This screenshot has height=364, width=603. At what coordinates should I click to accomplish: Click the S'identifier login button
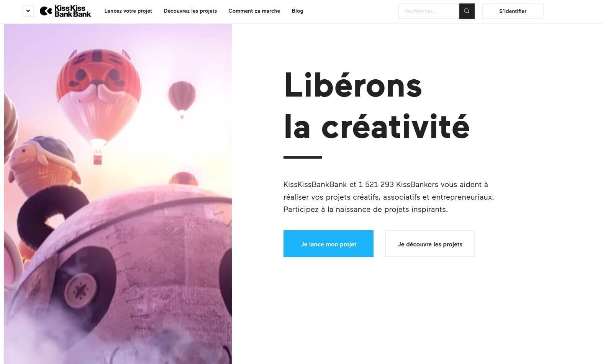pyautogui.click(x=513, y=11)
